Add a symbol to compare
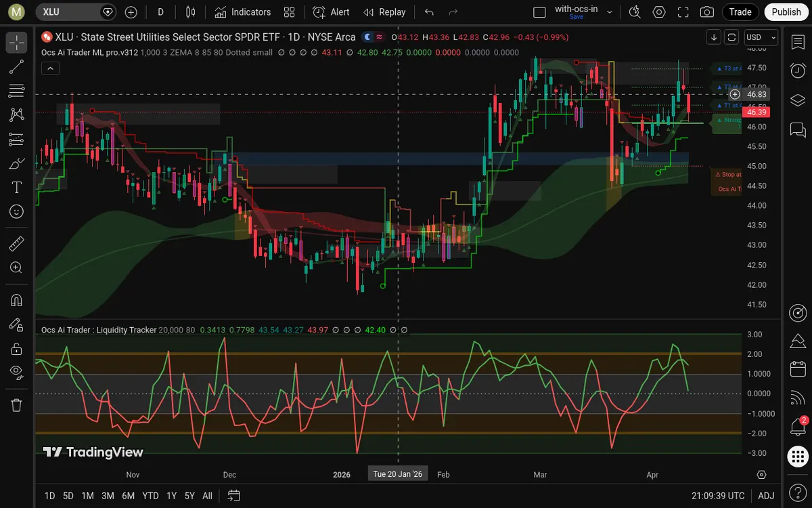The height and width of the screenshot is (508, 812). coord(131,12)
